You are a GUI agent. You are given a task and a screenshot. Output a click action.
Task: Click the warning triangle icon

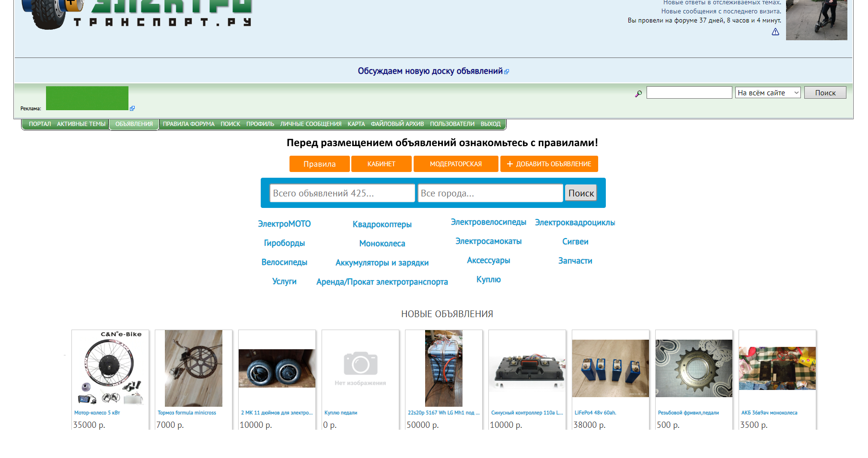click(x=775, y=32)
